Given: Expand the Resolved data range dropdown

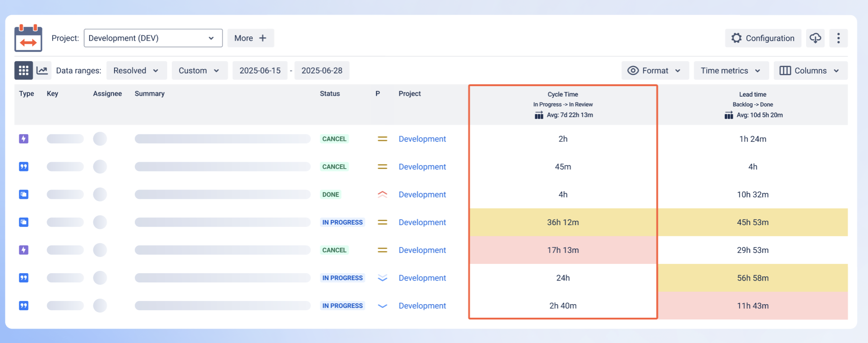Looking at the screenshot, I should point(136,70).
